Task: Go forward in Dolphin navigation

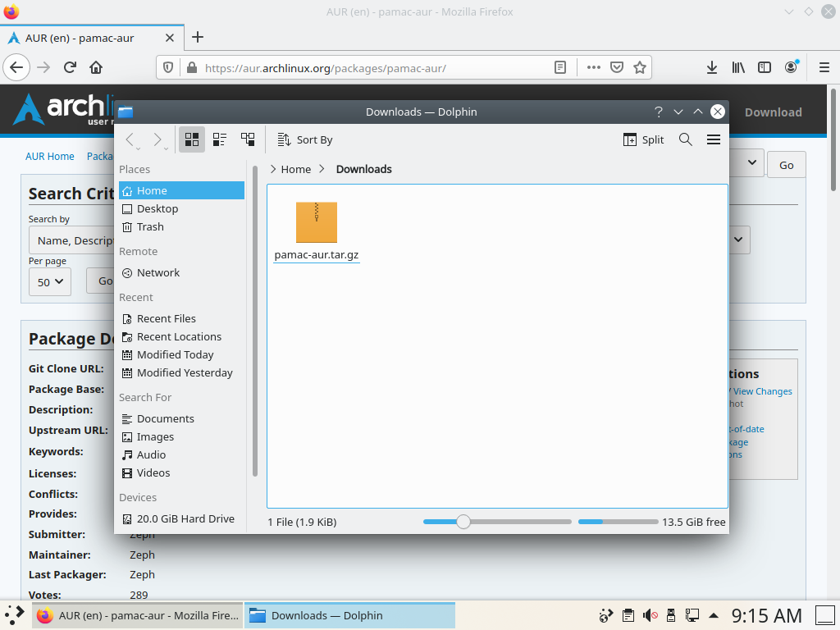Action: coord(157,139)
